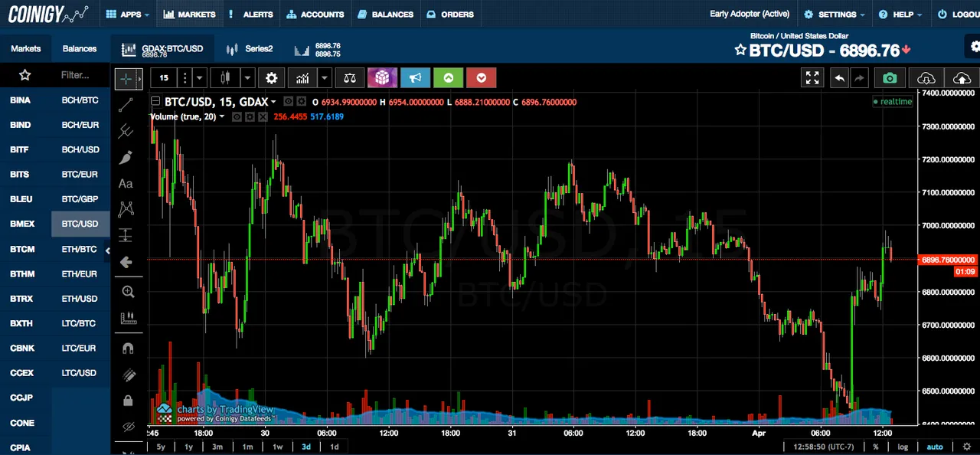This screenshot has height=455, width=980.
Task: Toggle lock all drawing tools
Action: click(x=128, y=401)
